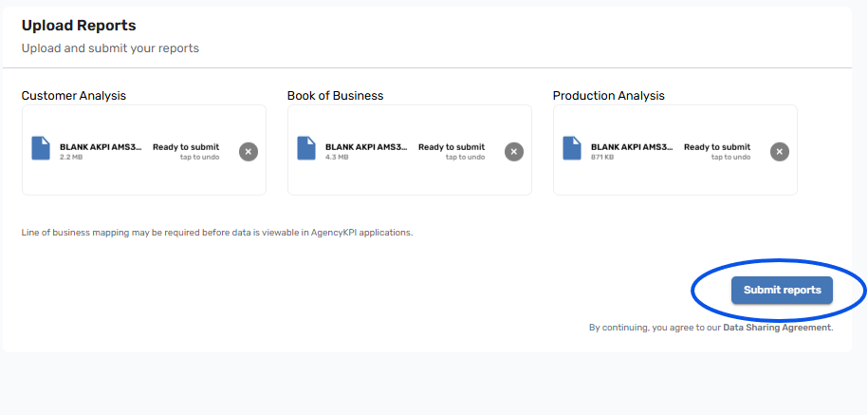Click the Customer Analysis file document icon
The height and width of the screenshot is (415, 868).
40,148
